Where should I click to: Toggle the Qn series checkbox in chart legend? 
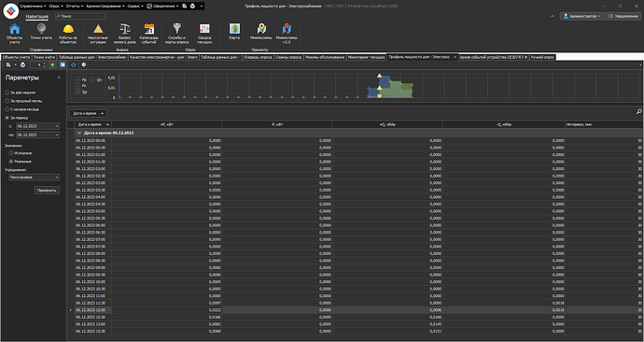(x=92, y=79)
